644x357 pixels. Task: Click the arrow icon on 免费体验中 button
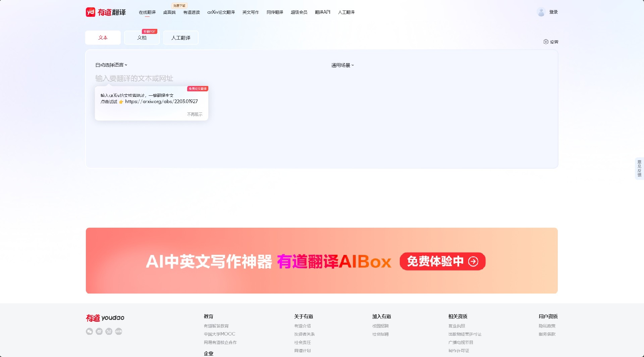473,262
